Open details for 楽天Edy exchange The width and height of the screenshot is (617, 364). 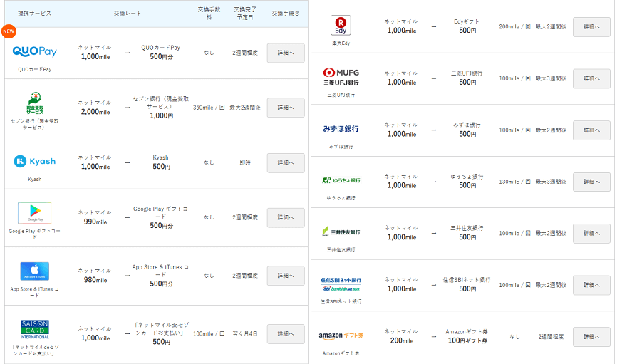[591, 27]
